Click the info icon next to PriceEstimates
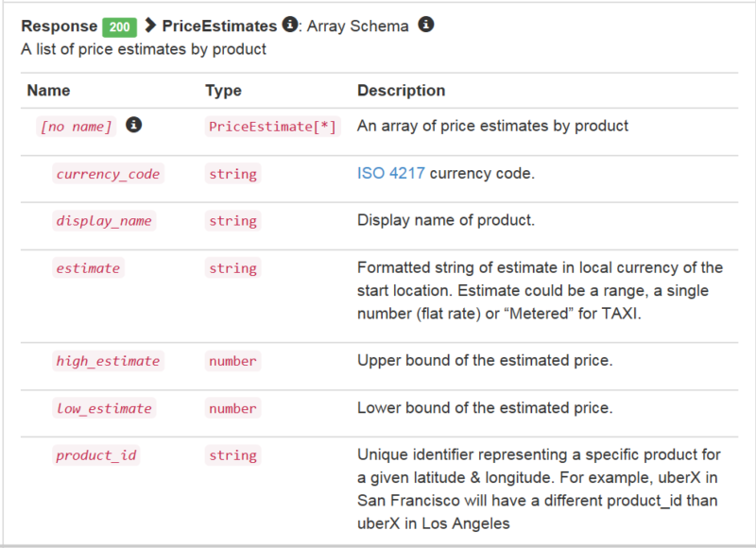The width and height of the screenshot is (756, 548). coord(290,25)
